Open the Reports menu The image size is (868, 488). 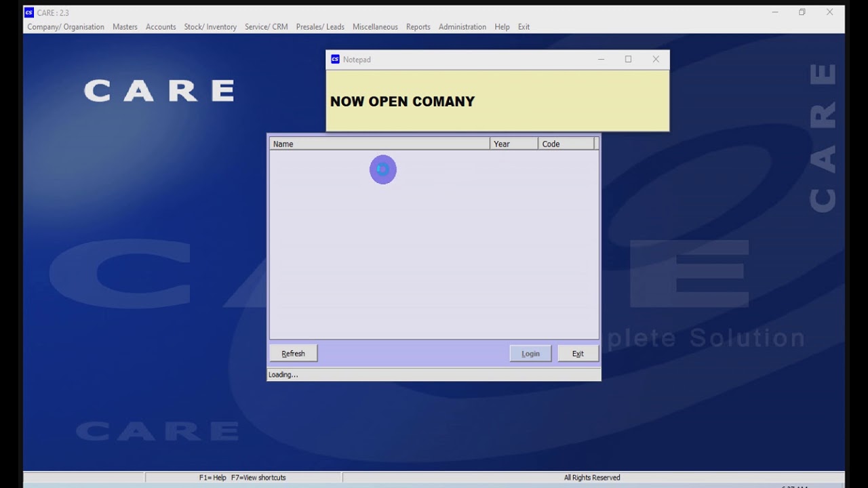coord(418,27)
